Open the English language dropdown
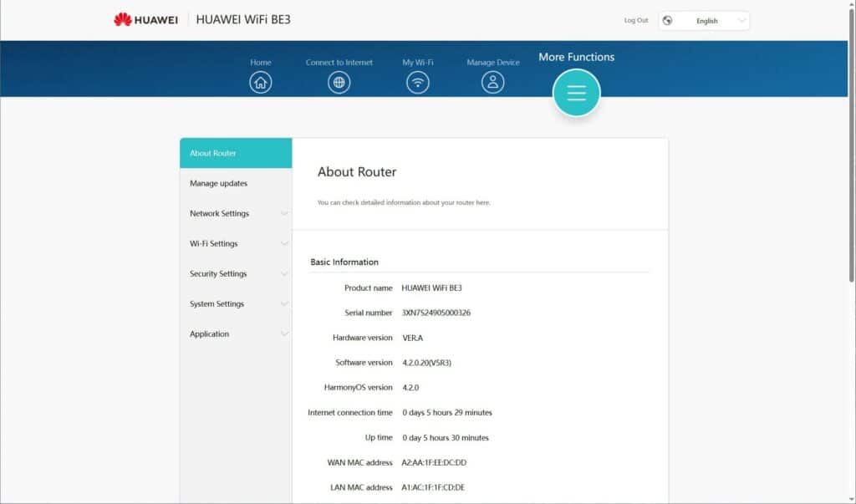This screenshot has height=504, width=856. [704, 21]
